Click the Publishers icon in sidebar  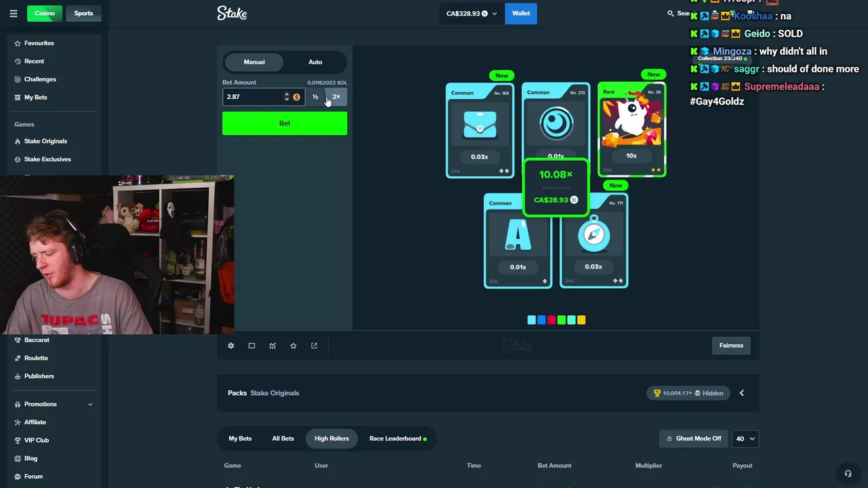tap(18, 376)
